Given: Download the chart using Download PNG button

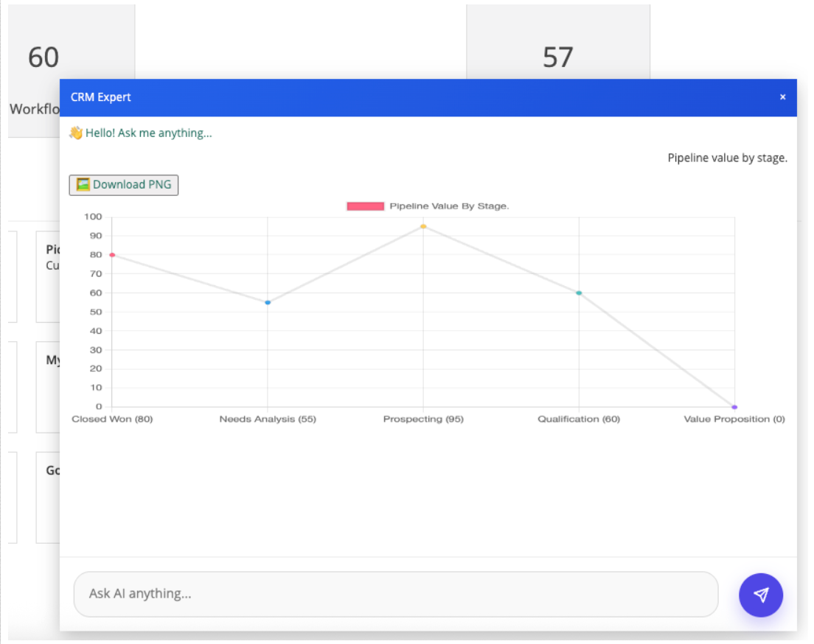Looking at the screenshot, I should [124, 185].
